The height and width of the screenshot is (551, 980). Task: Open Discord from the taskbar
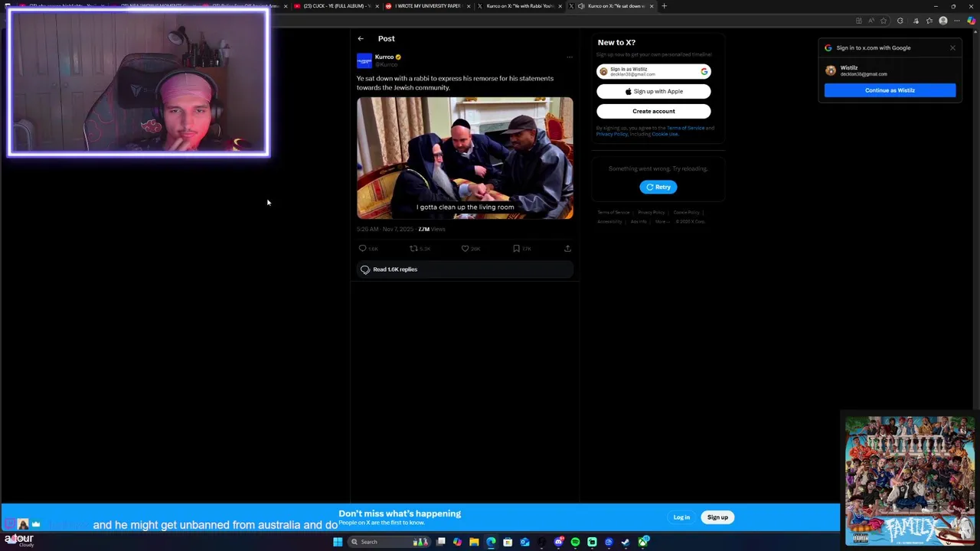coord(558,542)
